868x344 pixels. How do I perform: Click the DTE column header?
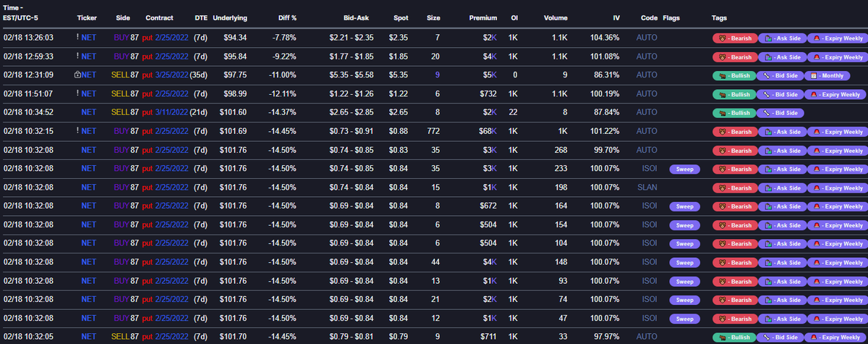(x=200, y=17)
